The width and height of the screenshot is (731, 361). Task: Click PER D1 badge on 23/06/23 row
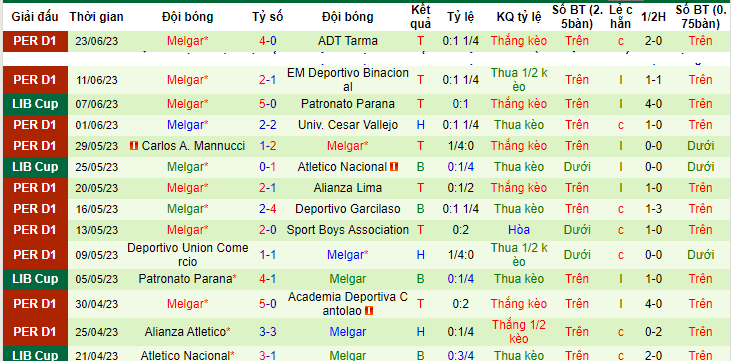coord(35,41)
